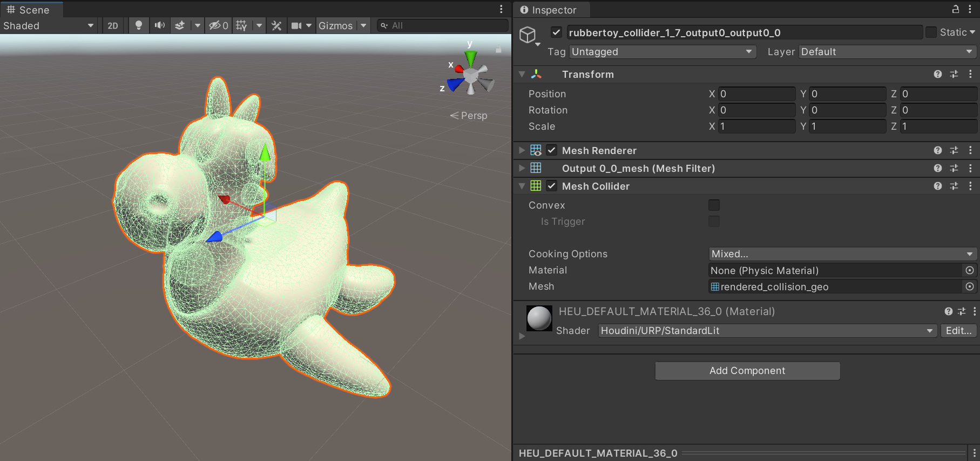Open Mesh Collider preset icon
Image resolution: width=980 pixels, height=461 pixels.
click(954, 186)
